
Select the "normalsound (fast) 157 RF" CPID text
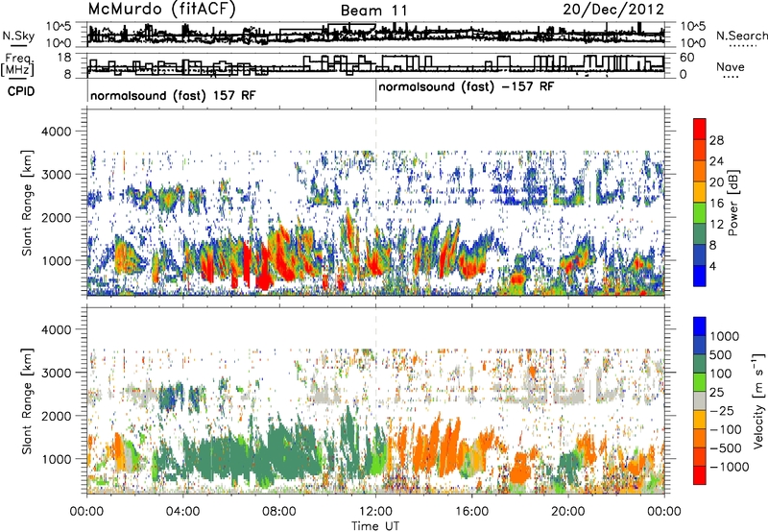pyautogui.click(x=173, y=95)
